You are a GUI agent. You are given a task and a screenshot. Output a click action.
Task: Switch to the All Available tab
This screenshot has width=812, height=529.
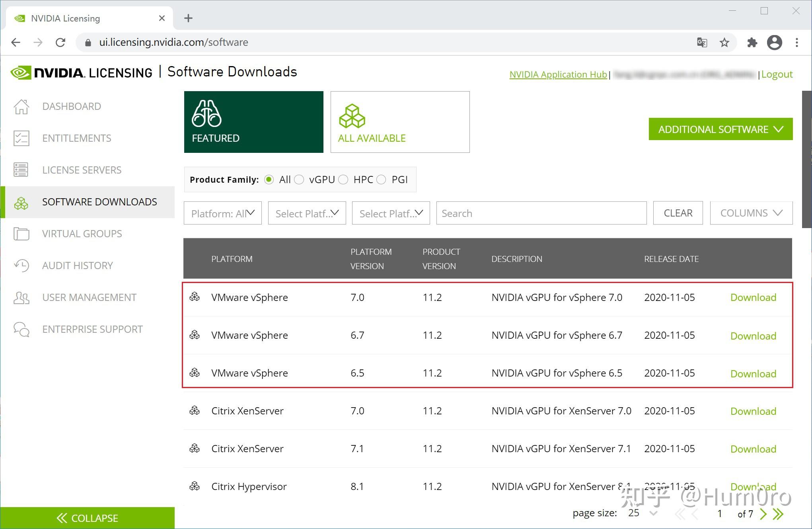tap(400, 122)
